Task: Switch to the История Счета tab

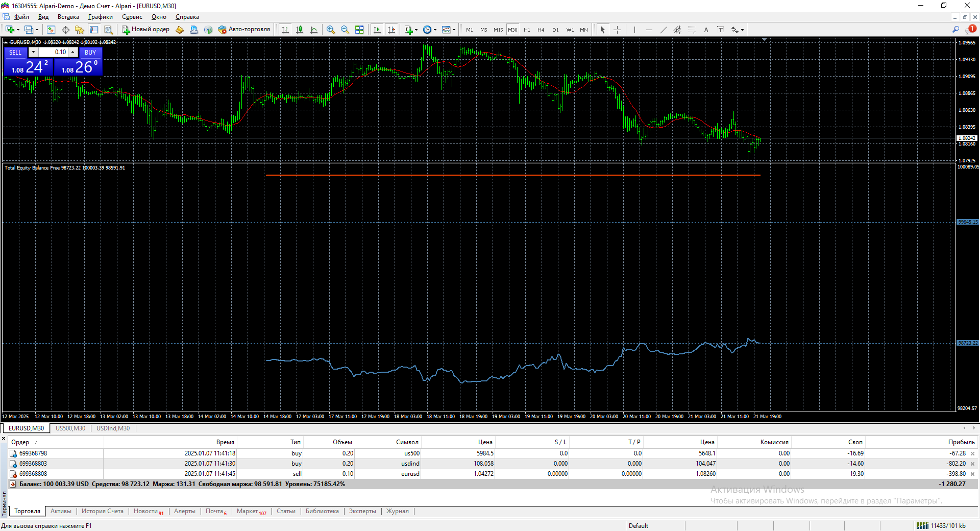Action: tap(103, 511)
